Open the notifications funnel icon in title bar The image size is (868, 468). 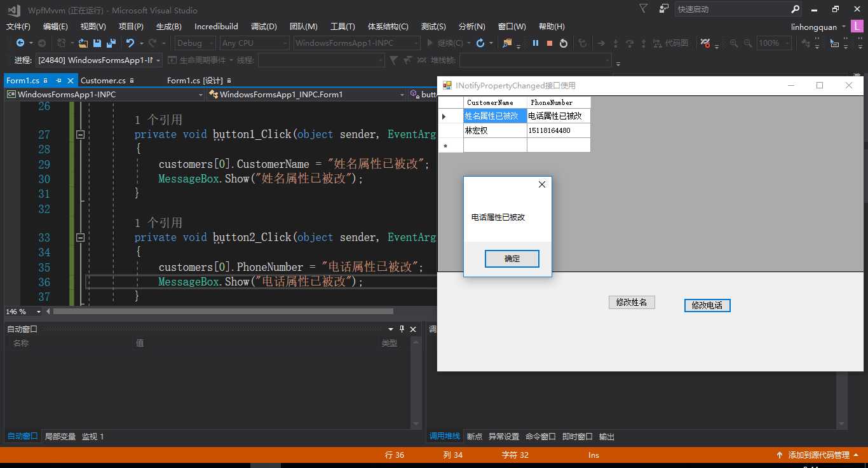[x=644, y=9]
